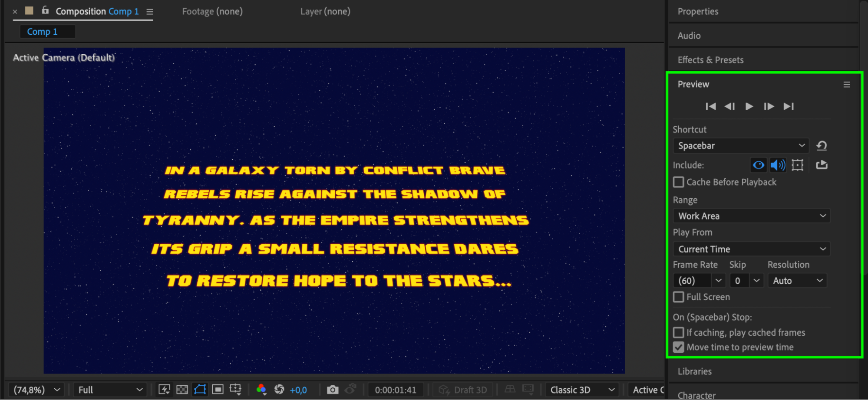Jump to the last frame in Preview

[789, 106]
